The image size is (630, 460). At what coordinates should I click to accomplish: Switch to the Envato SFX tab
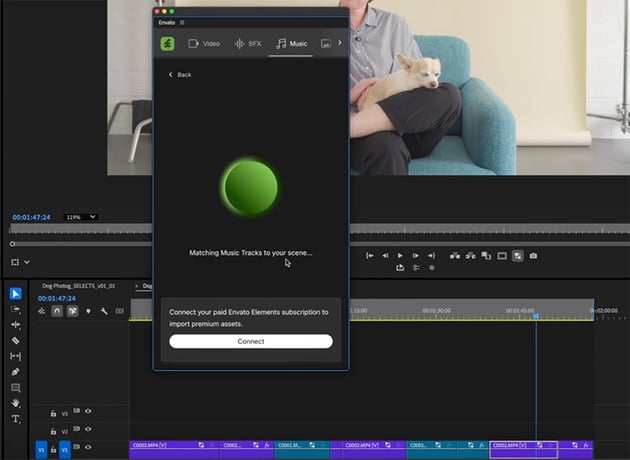click(x=248, y=43)
